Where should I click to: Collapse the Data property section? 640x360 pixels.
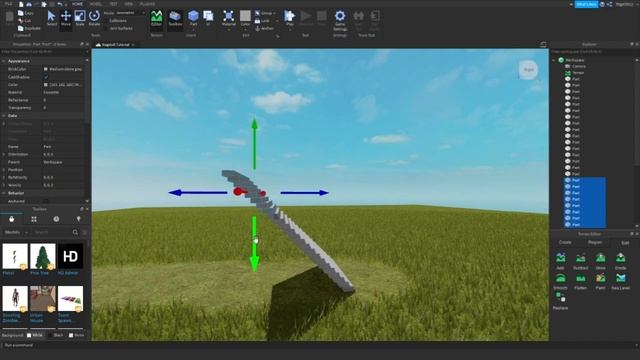[x=4, y=116]
